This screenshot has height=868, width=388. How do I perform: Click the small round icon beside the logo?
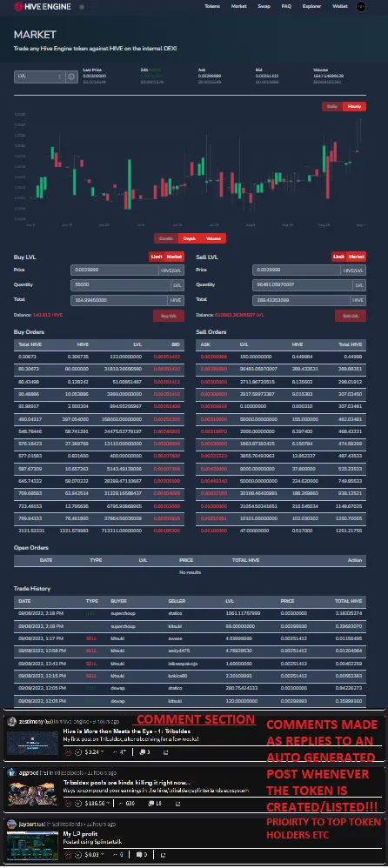click(x=82, y=7)
